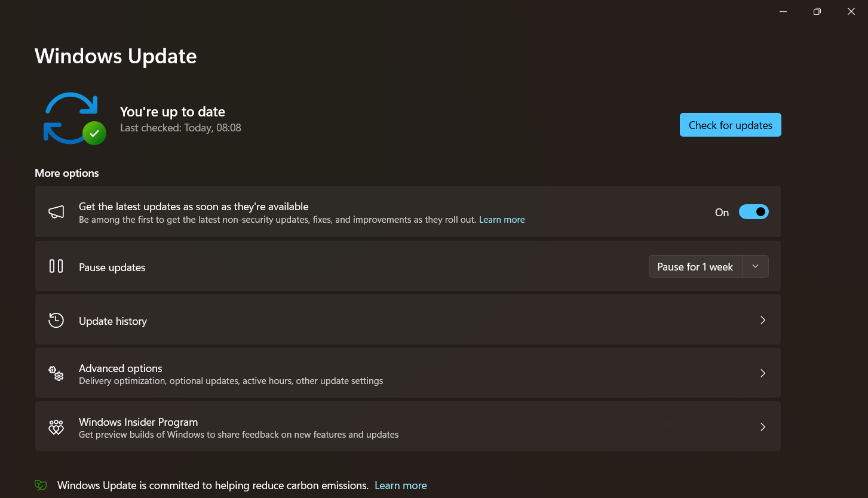Open Windows Insider Program via its chevron
This screenshot has width=868, height=498.
click(763, 427)
